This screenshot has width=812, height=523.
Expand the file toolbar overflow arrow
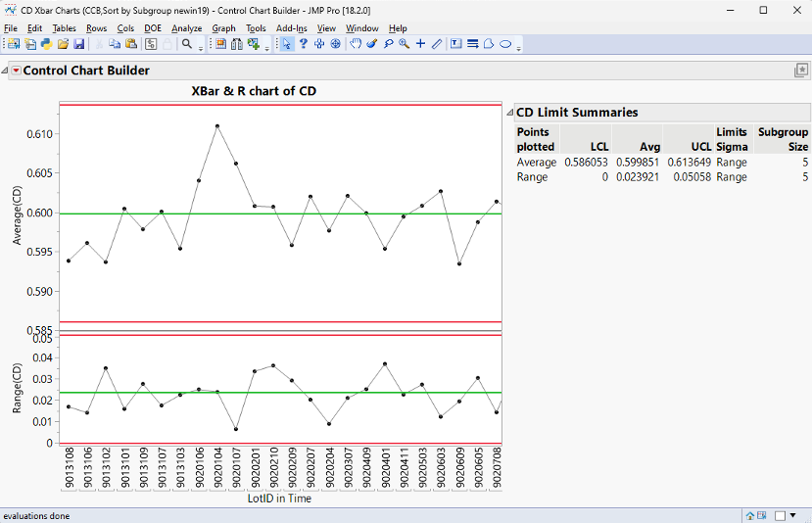(201, 49)
